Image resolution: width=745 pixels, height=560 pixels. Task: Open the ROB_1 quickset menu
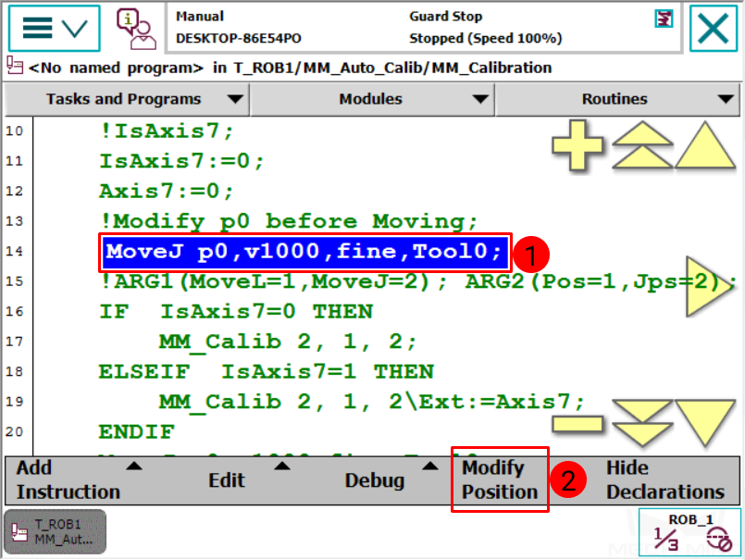coord(689,532)
